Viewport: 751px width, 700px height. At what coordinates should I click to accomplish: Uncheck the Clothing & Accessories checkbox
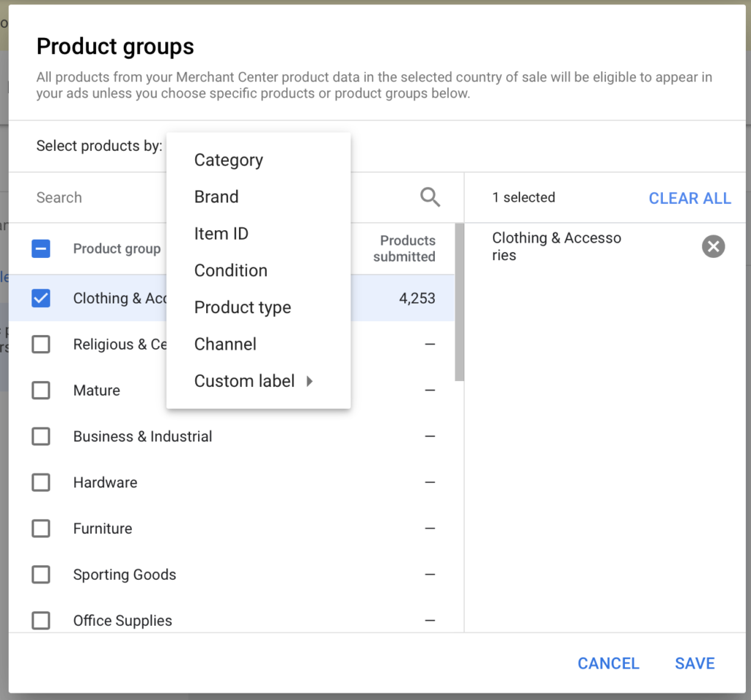coord(41,298)
